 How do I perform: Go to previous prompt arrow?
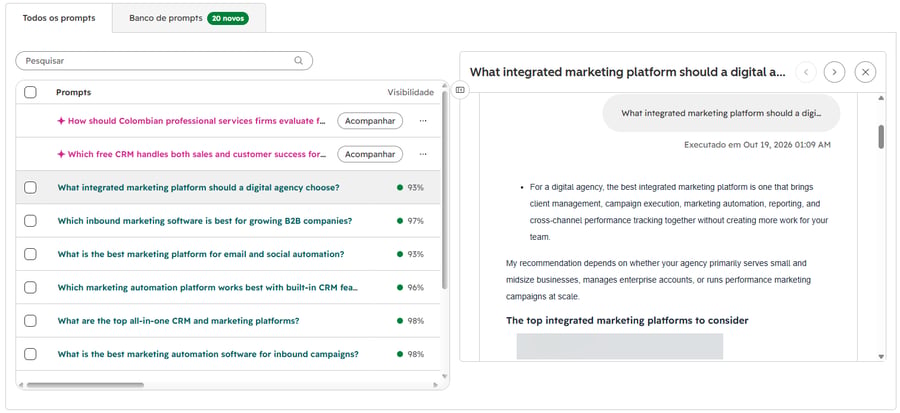(806, 72)
